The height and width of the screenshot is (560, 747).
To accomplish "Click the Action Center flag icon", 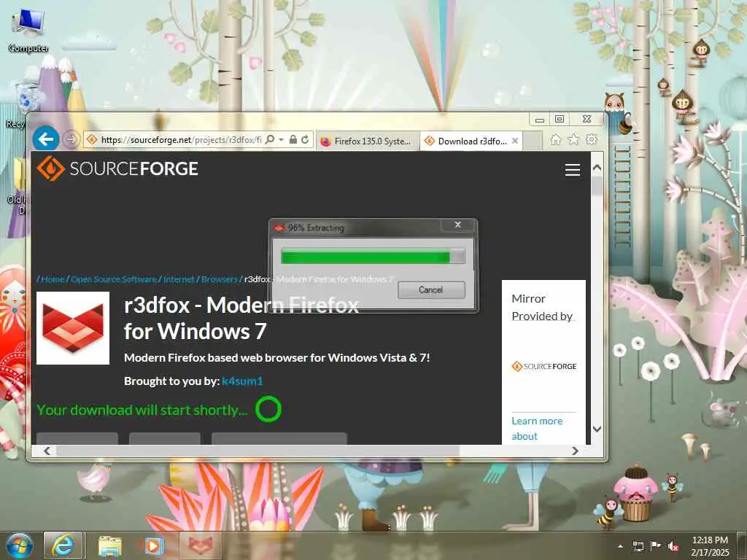I will [x=656, y=546].
